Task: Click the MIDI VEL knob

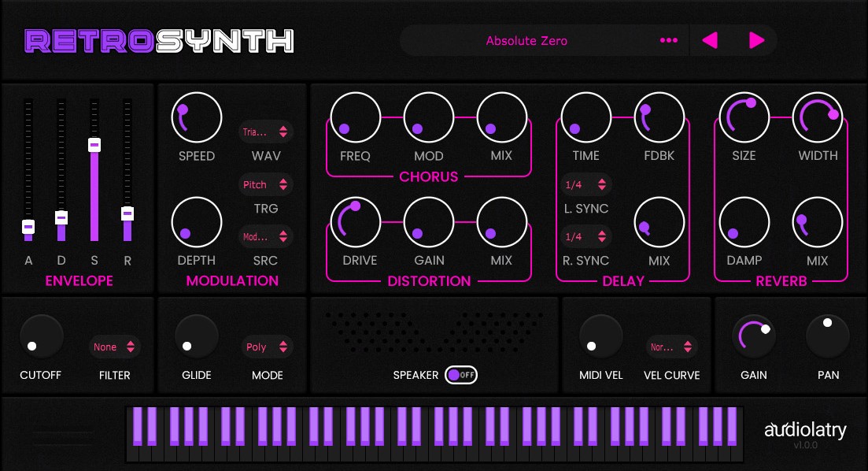Action: click(600, 336)
